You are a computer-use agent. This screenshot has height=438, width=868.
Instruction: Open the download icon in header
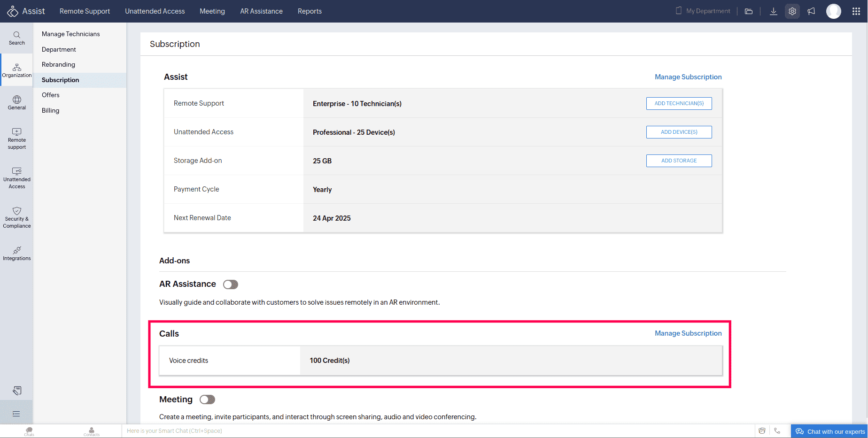[x=773, y=11]
